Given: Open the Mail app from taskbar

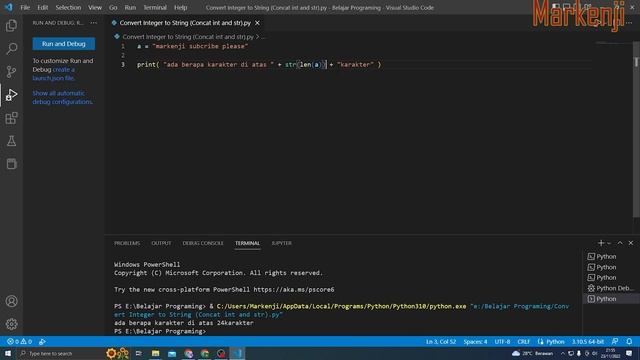Looking at the screenshot, I should pos(172,353).
